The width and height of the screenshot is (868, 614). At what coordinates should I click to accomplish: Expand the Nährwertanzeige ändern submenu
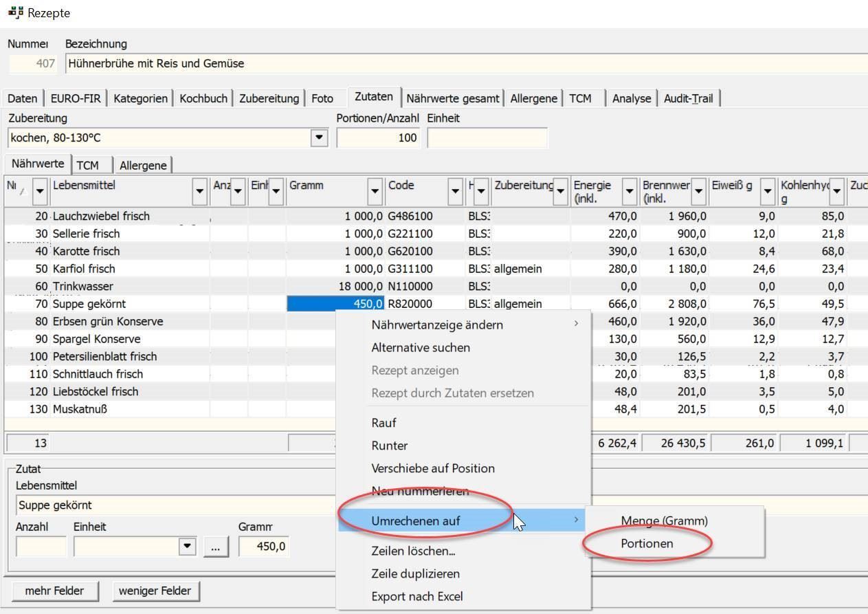pos(437,325)
